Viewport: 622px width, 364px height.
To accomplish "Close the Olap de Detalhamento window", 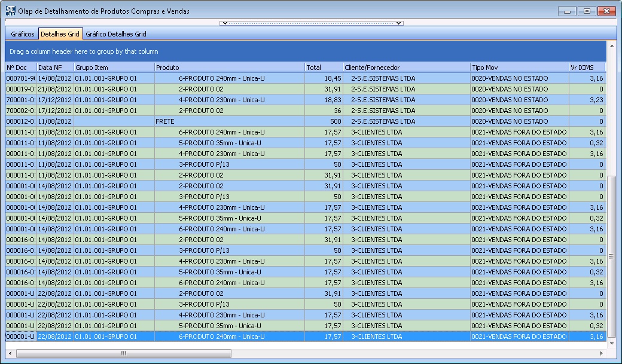I will pos(608,11).
